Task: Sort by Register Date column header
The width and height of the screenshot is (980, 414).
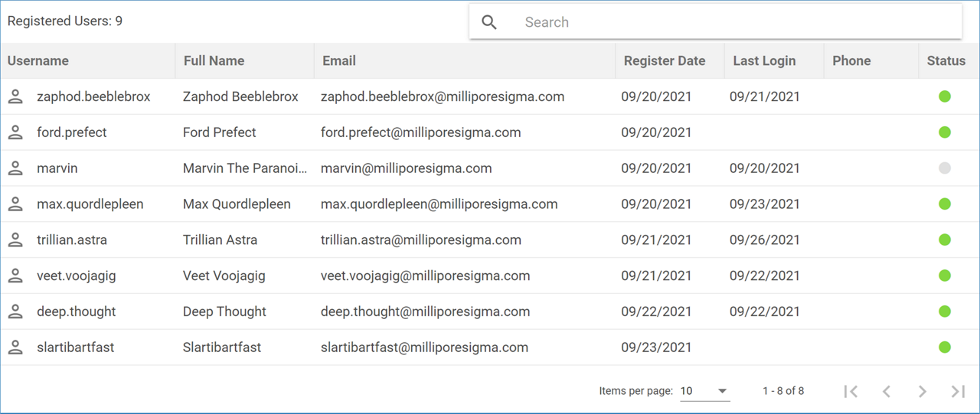Action: tap(665, 61)
